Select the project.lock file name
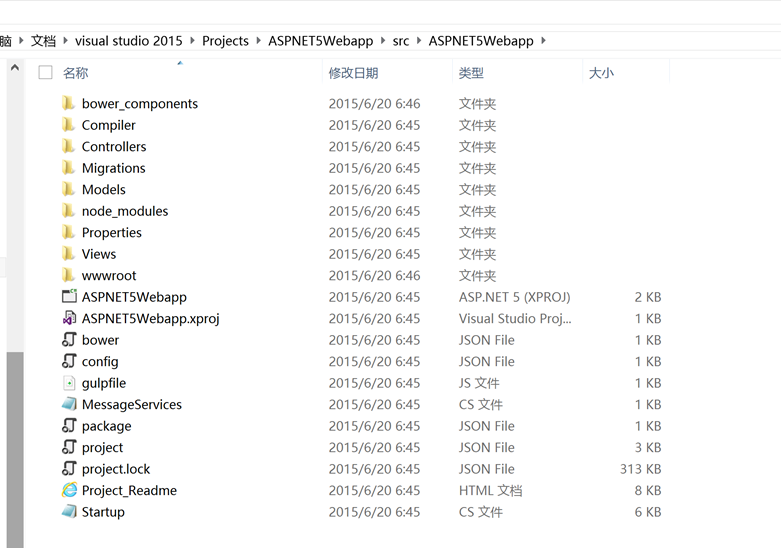The width and height of the screenshot is (781, 548). (116, 469)
